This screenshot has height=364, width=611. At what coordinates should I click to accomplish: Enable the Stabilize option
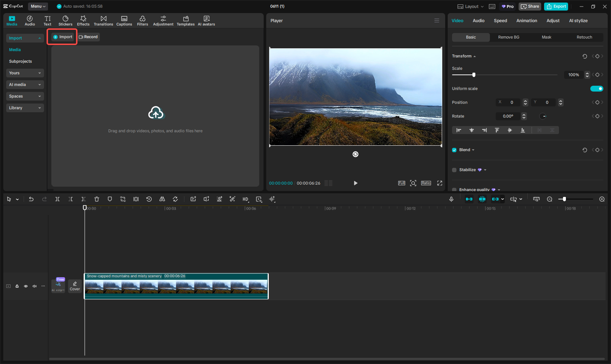pos(454,170)
